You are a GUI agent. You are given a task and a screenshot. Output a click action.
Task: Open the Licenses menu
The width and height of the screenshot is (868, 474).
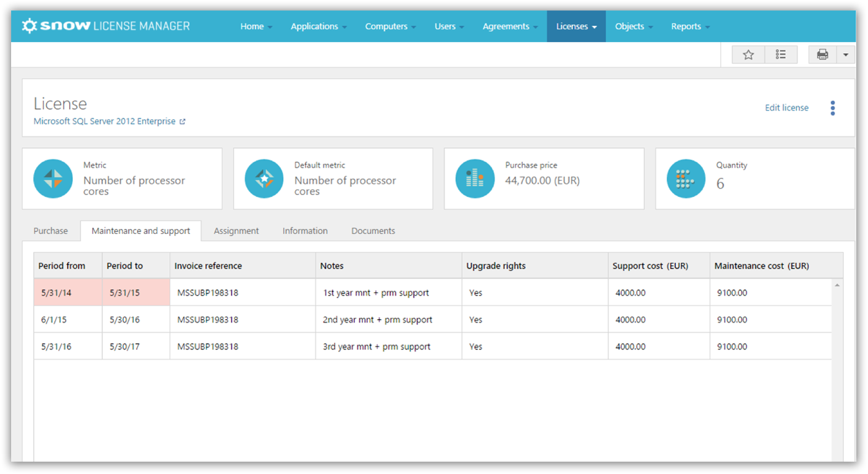[x=577, y=27]
